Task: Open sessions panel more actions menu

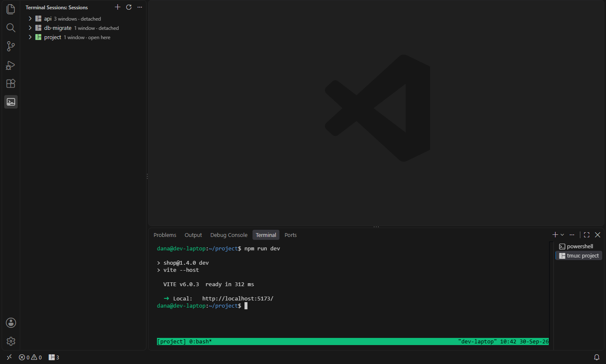Action: (x=140, y=7)
